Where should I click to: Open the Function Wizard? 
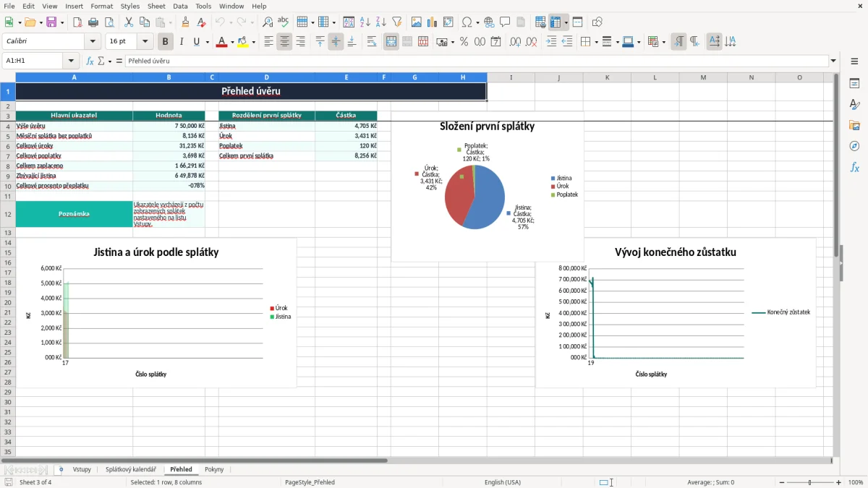click(x=90, y=61)
